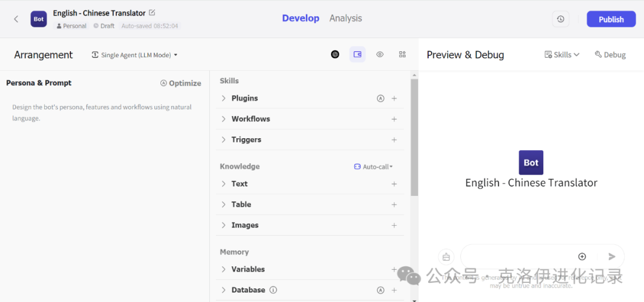Add a trigger with plus icon
Screen dimensions: 644x302
(394, 139)
